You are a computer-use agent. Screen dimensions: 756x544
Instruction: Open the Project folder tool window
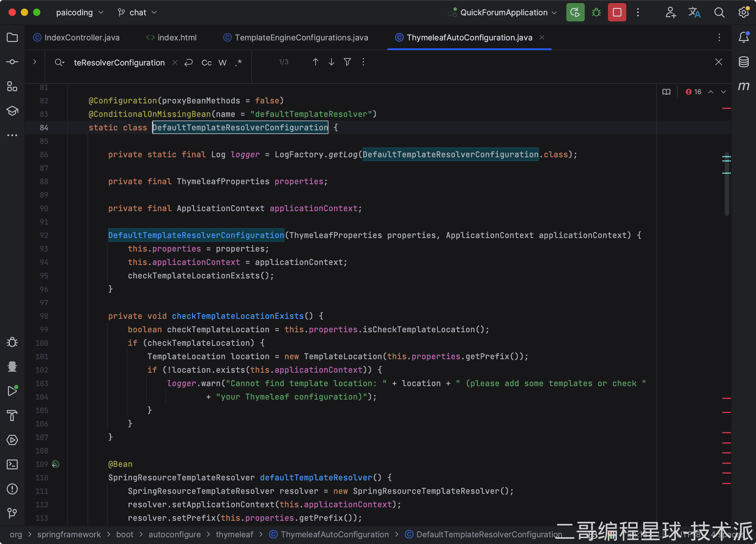[x=12, y=37]
